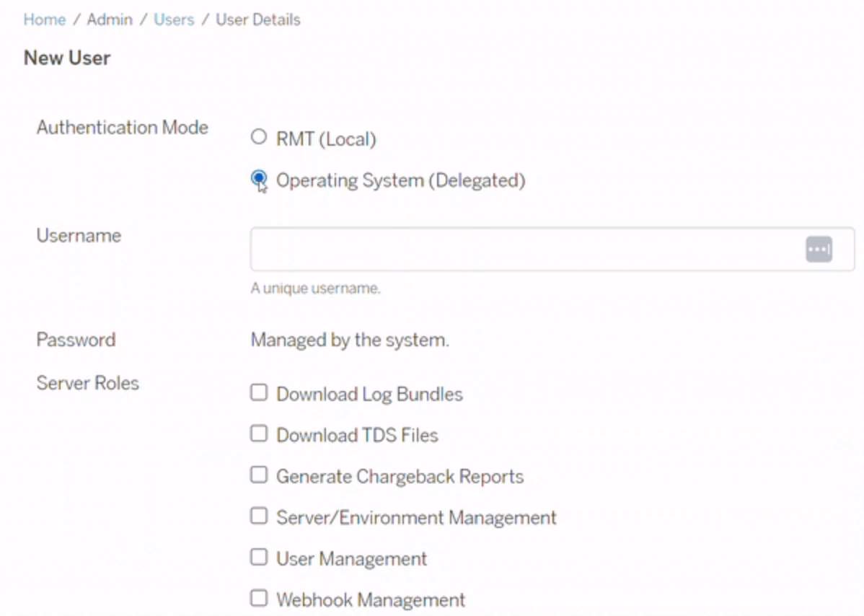Click the 'A unique username.' hint text
This screenshot has width=864, height=616.
coord(315,289)
